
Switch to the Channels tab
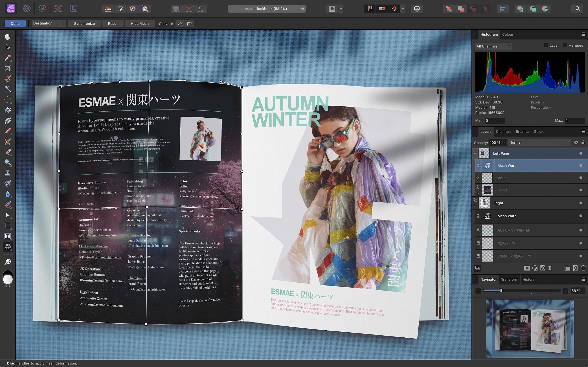(x=504, y=131)
